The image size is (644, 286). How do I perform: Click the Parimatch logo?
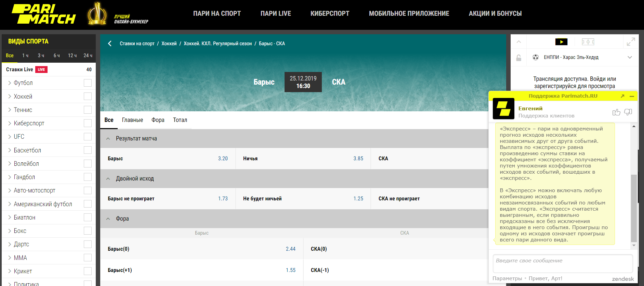click(x=43, y=14)
